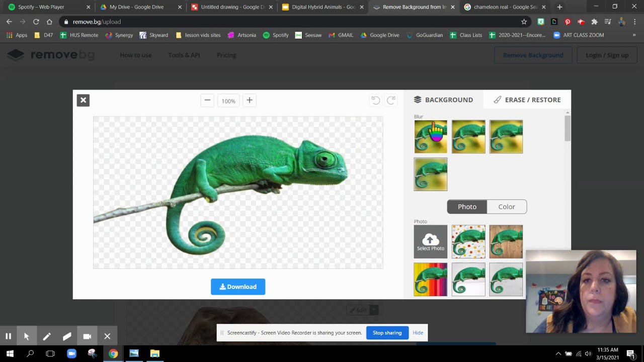
Task: Pick the polka dot background thumbnail
Action: 468,242
